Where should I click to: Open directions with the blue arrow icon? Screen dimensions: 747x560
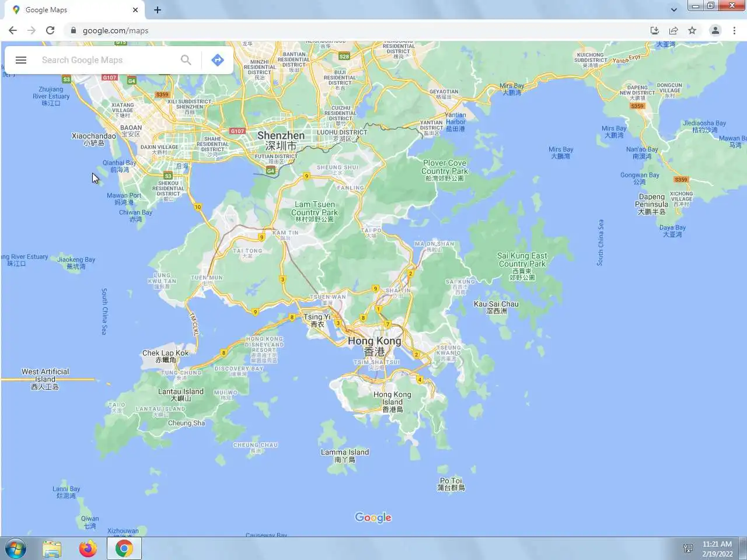click(218, 60)
